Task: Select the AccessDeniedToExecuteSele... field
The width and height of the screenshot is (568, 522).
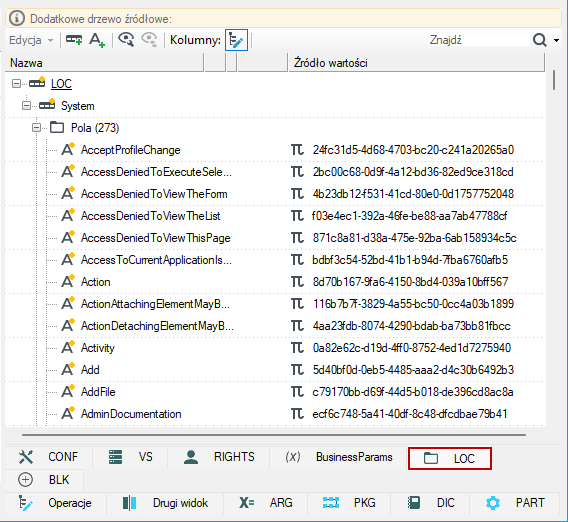Action: tap(156, 172)
